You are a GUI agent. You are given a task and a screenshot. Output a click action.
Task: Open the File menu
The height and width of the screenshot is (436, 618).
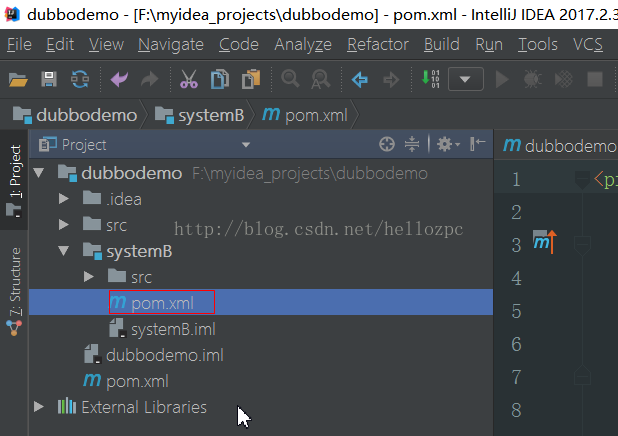(19, 44)
